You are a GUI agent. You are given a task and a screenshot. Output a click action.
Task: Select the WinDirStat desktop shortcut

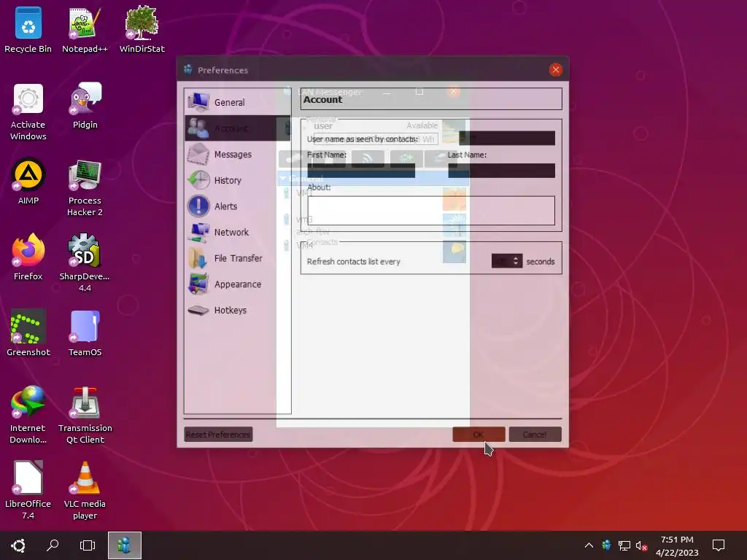click(142, 30)
